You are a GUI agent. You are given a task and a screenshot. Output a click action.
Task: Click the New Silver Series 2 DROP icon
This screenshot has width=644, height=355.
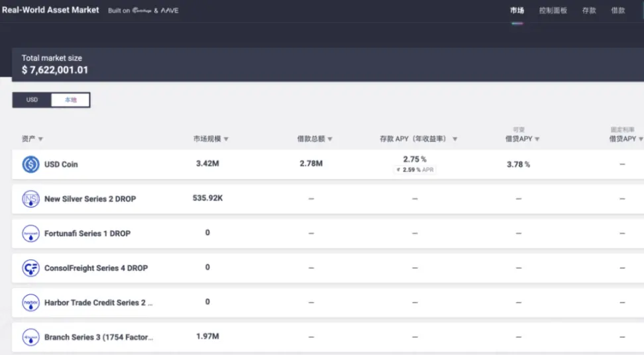coord(30,199)
